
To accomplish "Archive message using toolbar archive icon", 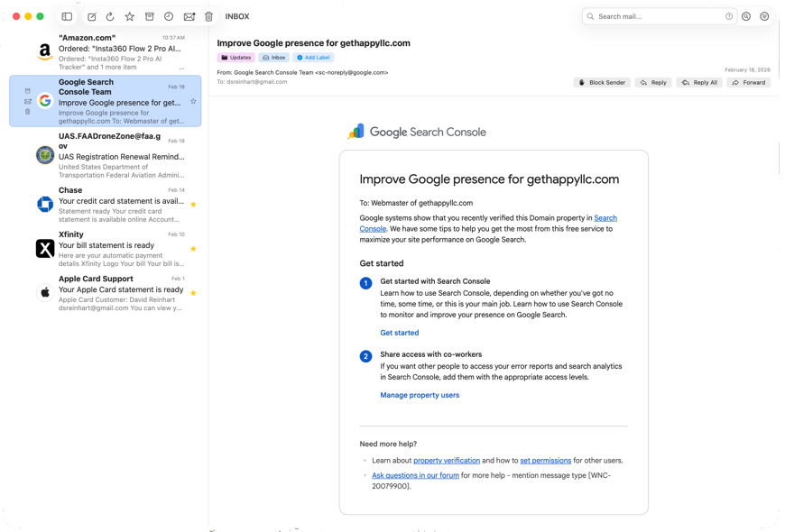I will [150, 16].
